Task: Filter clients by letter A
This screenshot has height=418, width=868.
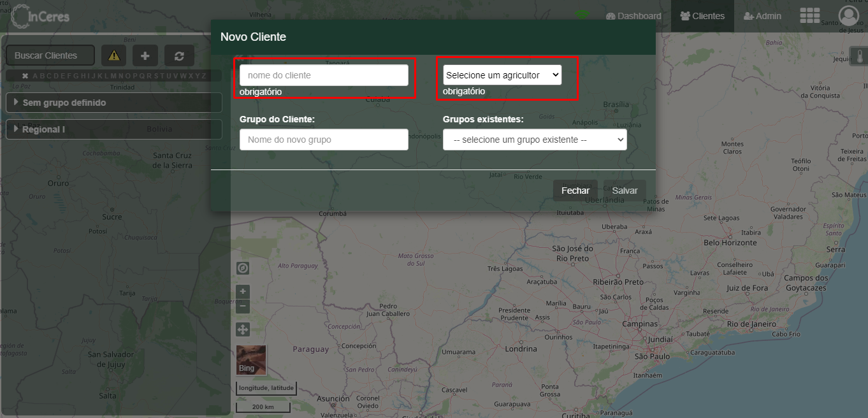Action: 36,76
